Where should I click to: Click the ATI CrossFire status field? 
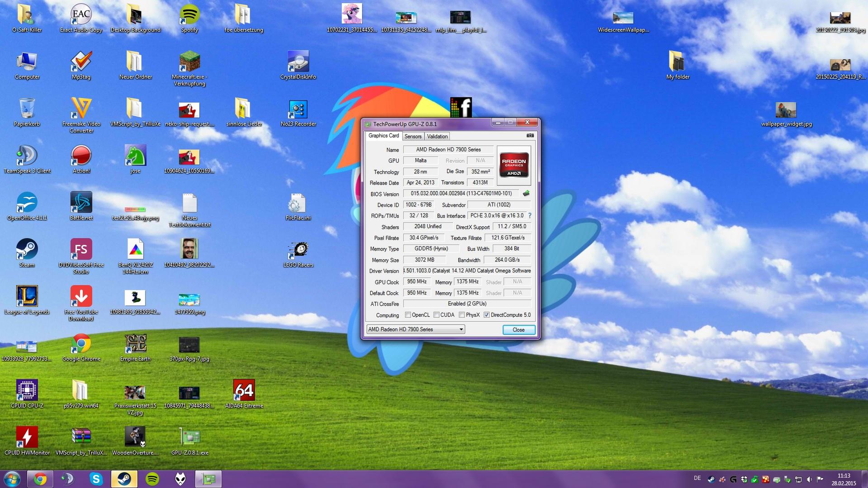[467, 304]
